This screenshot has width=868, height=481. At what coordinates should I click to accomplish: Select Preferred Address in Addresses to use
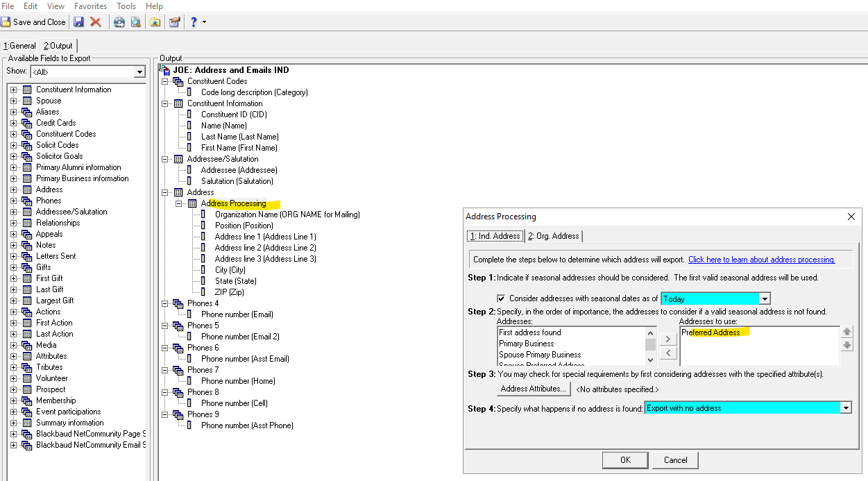pyautogui.click(x=710, y=332)
